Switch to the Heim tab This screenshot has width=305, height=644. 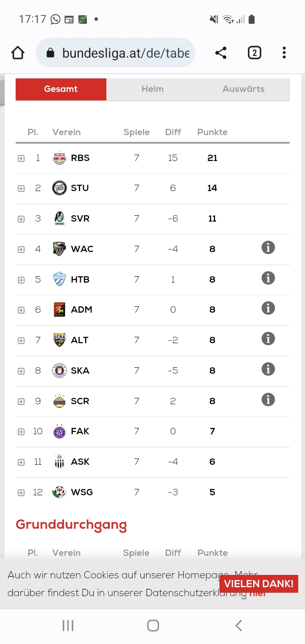[152, 89]
